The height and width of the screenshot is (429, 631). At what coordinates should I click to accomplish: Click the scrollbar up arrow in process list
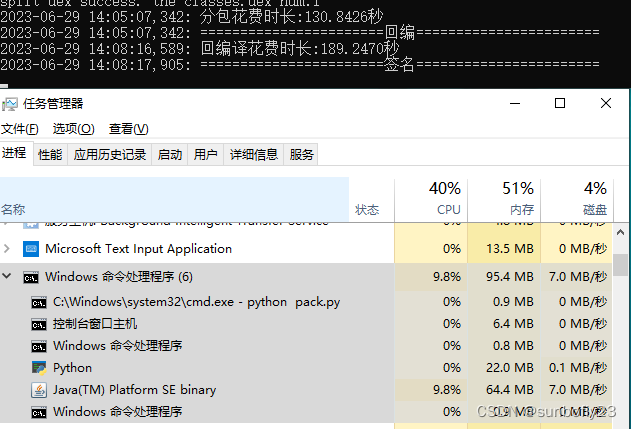click(621, 232)
